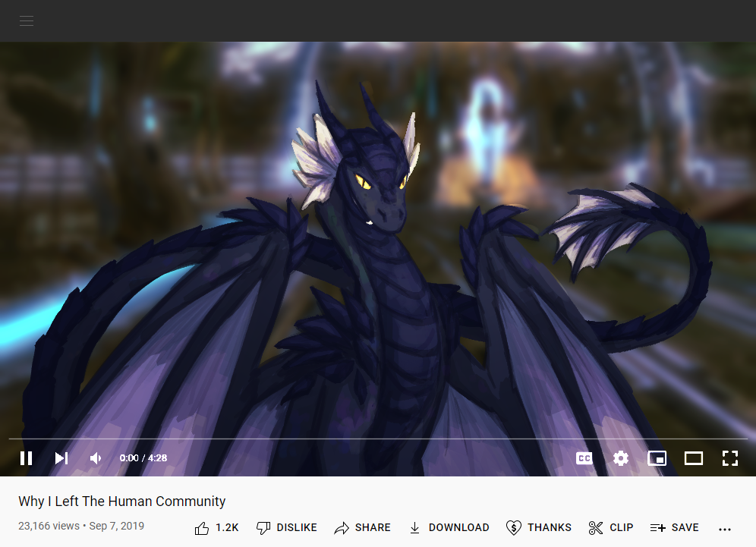Enter full screen mode

[729, 458]
